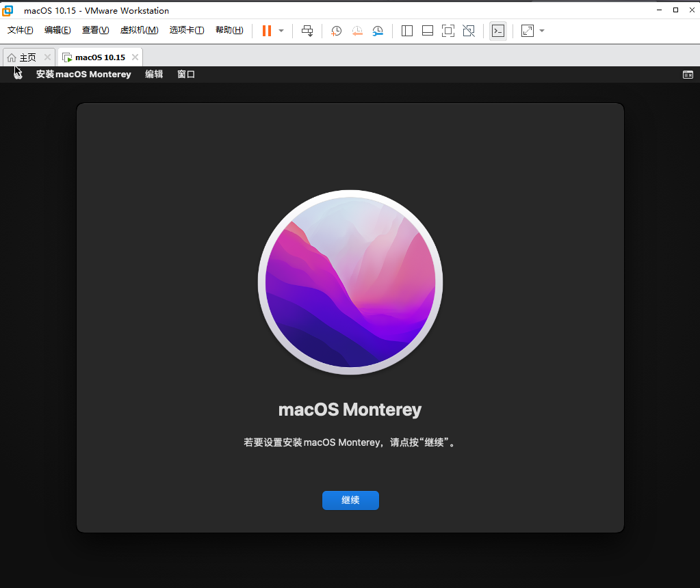Open the 编辑(E) menu in VMware
The image size is (700, 588).
click(x=57, y=30)
